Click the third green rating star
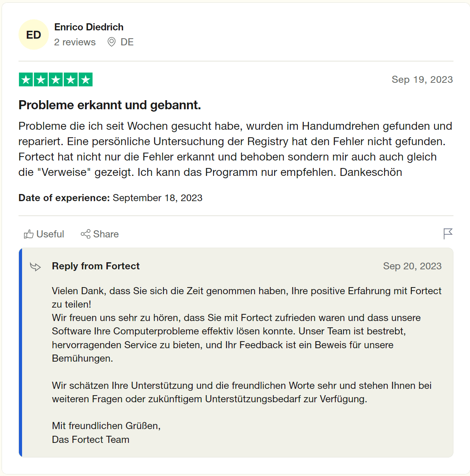Viewport: 470px width, 476px height. click(56, 80)
